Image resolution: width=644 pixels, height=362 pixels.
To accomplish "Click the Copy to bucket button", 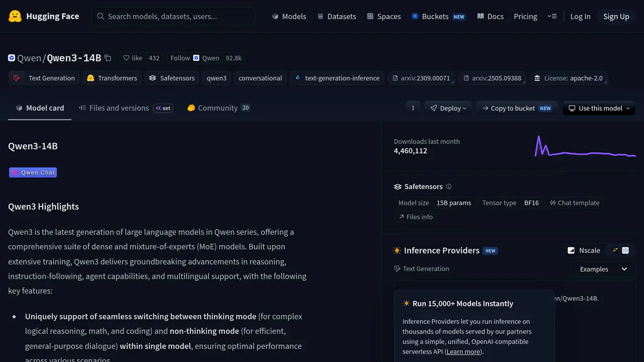I will click(517, 108).
